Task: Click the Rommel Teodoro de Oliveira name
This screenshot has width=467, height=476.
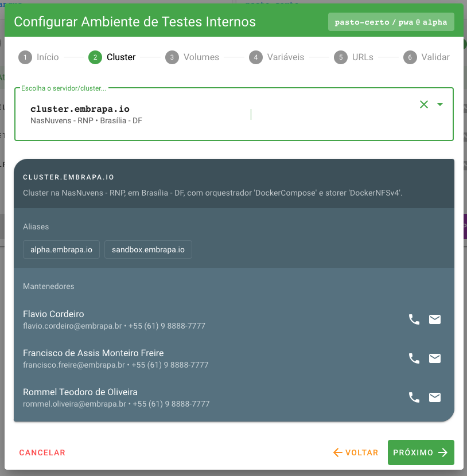Action: click(80, 392)
